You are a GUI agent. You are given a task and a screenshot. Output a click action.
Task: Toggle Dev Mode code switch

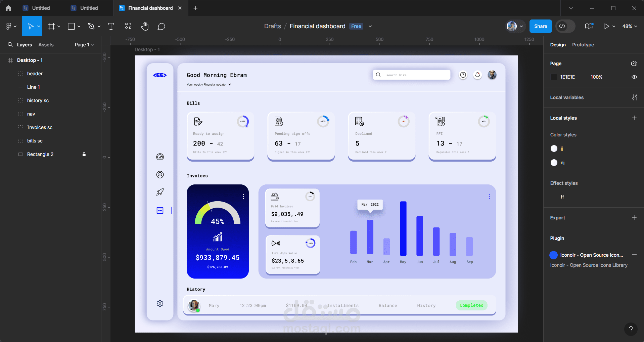coord(565,26)
